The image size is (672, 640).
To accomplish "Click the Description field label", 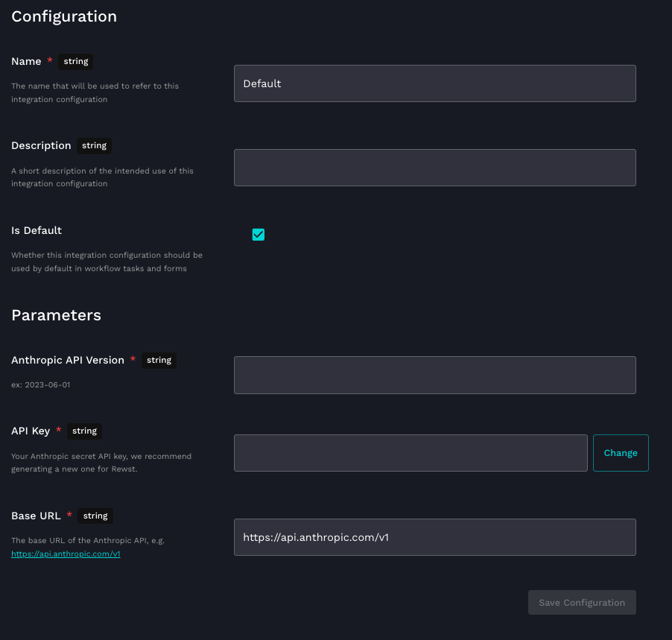I will (x=41, y=145).
